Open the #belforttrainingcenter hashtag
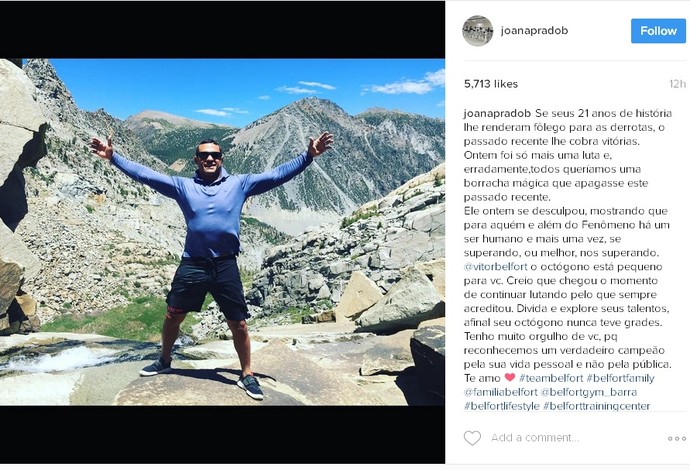Screen dimensions: 690x470 pos(596,406)
